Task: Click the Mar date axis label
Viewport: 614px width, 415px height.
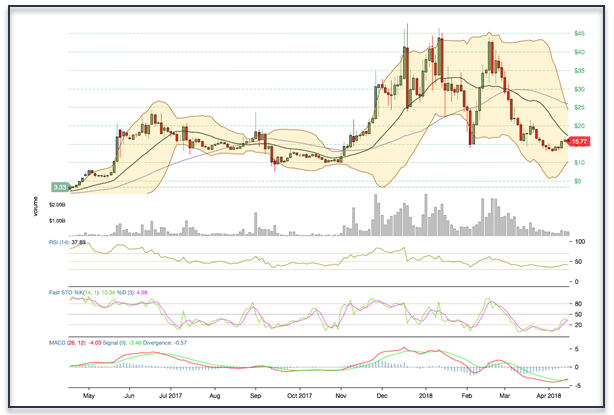Action: (x=504, y=396)
